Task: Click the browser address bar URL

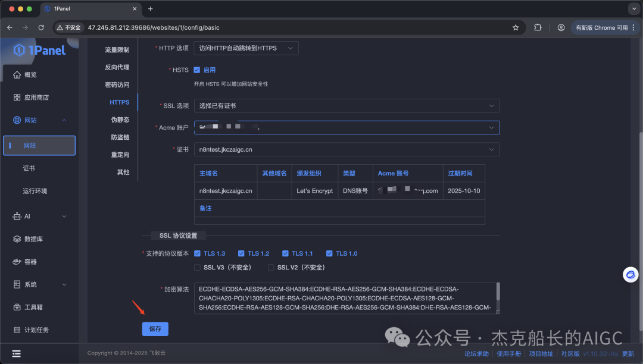Action: 154,27
